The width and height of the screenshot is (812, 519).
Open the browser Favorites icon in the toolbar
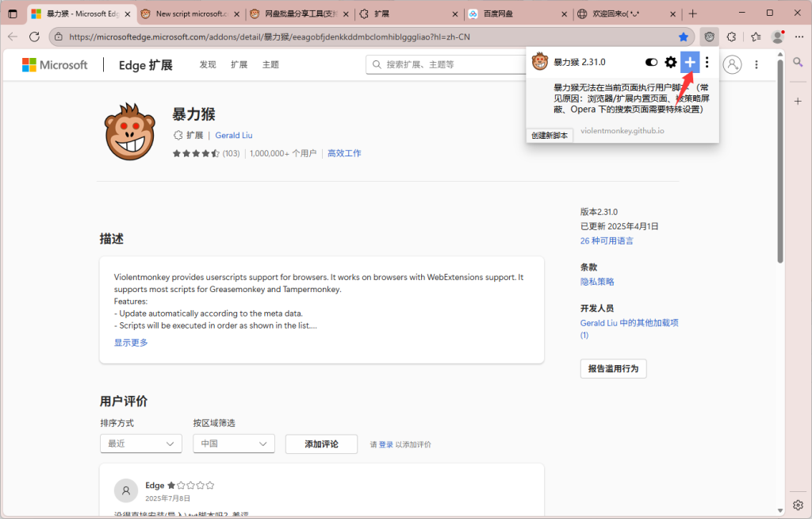tap(755, 37)
